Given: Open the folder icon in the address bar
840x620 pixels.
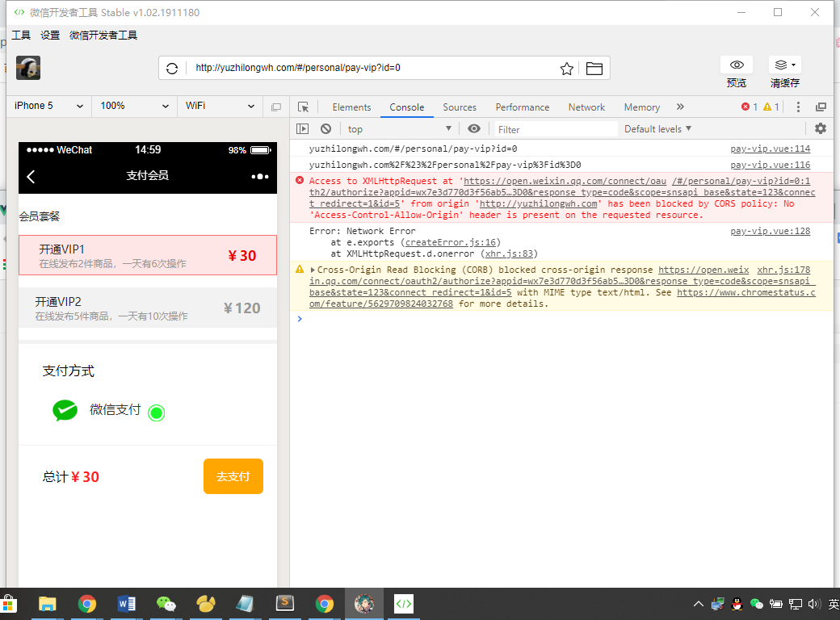Looking at the screenshot, I should pos(594,69).
